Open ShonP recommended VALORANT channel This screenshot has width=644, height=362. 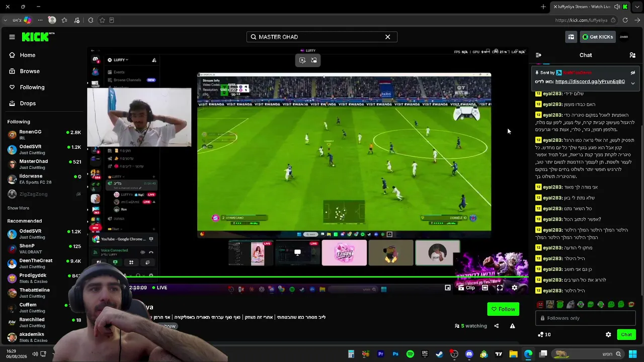[44, 248]
